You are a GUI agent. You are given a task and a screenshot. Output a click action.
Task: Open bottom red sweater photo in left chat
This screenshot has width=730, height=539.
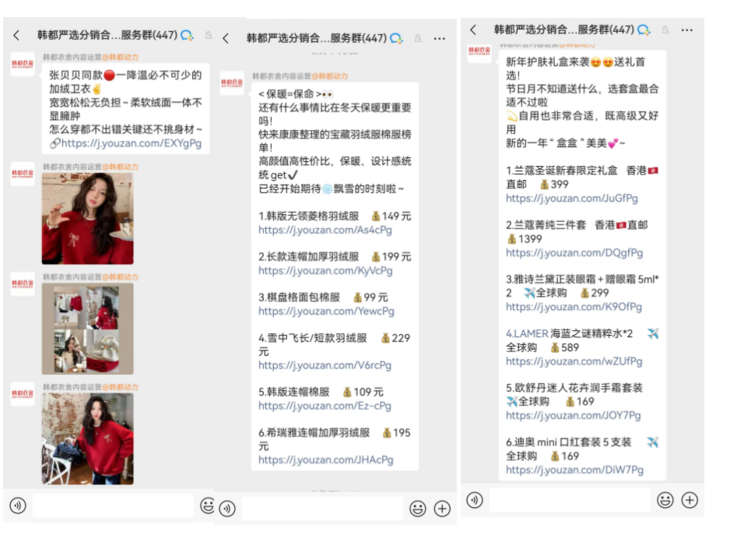[88, 438]
